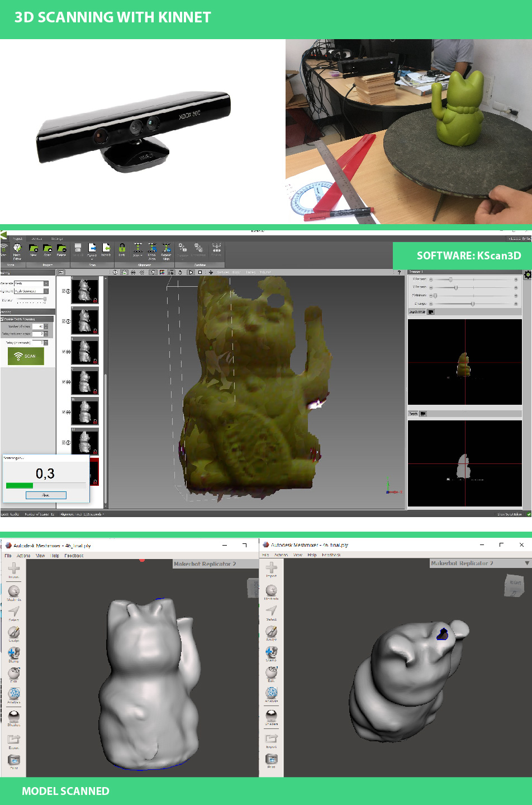The height and width of the screenshot is (805, 532).
Task: Open File menu in left Meshmixer window
Action: tap(8, 556)
